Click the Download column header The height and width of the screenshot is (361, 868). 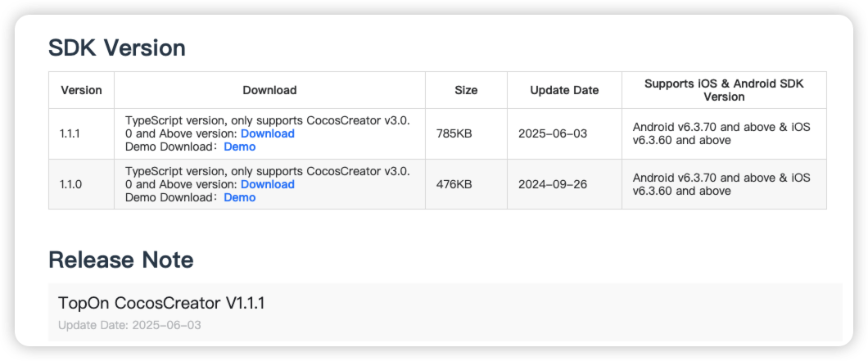point(269,90)
